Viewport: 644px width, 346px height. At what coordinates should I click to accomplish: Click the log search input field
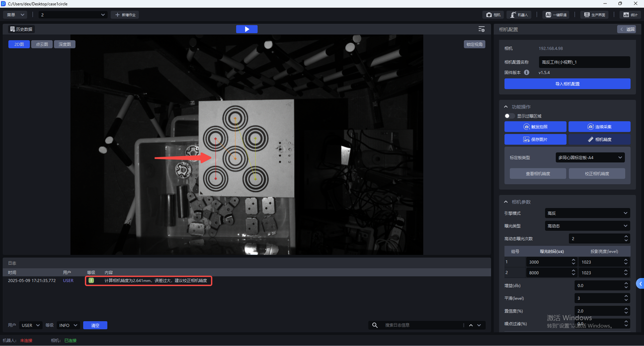pyautogui.click(x=422, y=325)
